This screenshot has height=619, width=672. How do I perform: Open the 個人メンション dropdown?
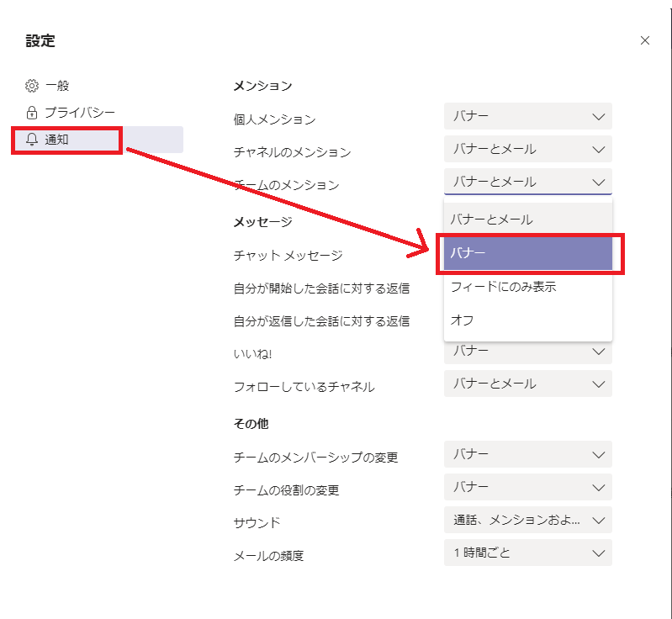coord(527,116)
